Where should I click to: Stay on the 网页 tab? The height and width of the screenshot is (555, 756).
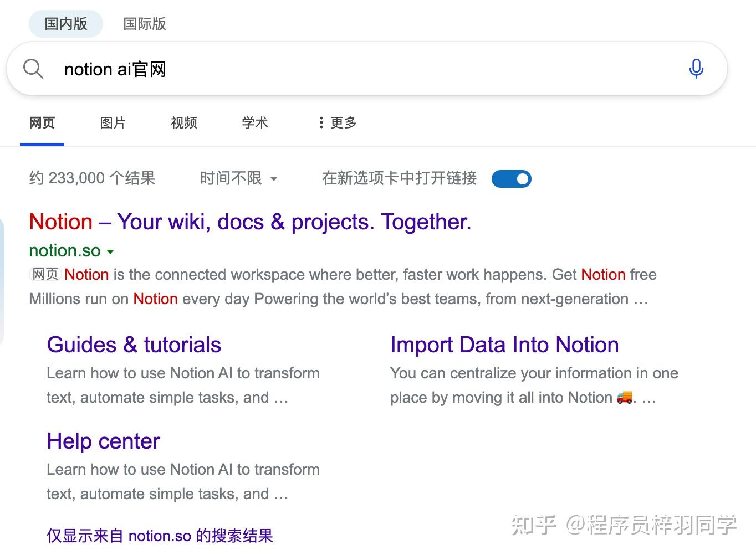coord(42,122)
